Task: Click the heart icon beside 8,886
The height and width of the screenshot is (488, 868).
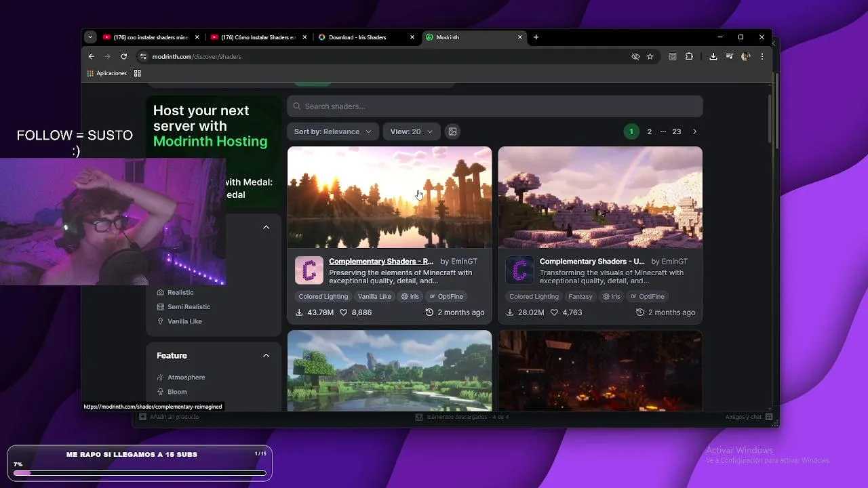Action: pos(344,312)
